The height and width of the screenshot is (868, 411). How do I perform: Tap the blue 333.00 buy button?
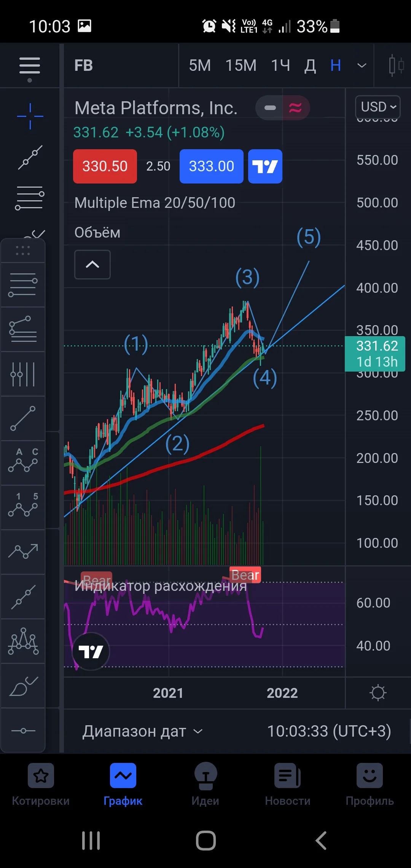click(212, 166)
